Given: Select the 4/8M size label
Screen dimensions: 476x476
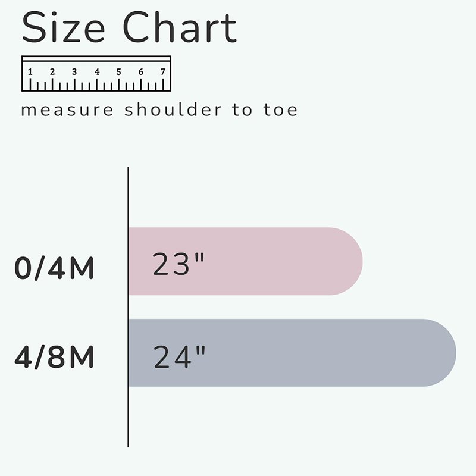Looking at the screenshot, I should click(54, 358).
